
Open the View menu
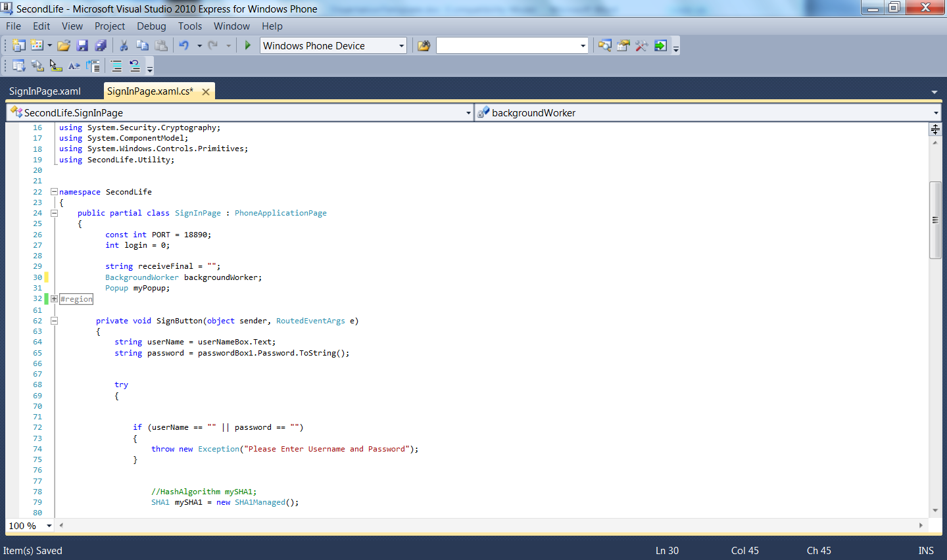[72, 26]
